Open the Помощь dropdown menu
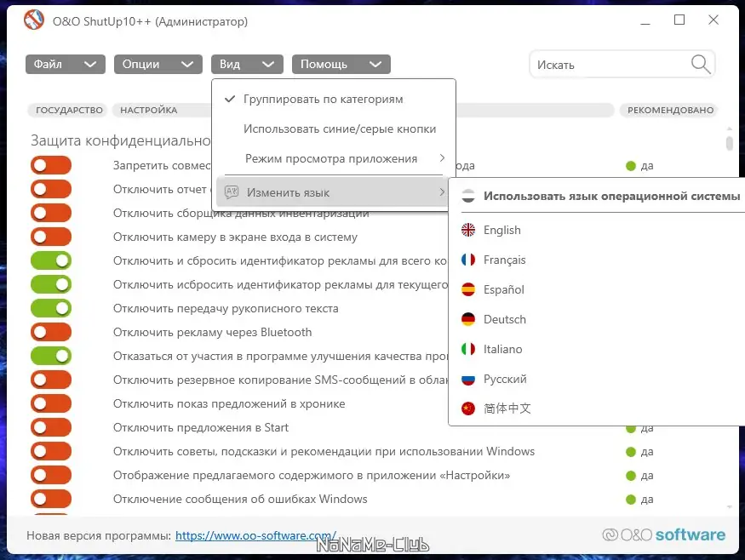Viewport: 745px width, 560px height. pos(341,64)
